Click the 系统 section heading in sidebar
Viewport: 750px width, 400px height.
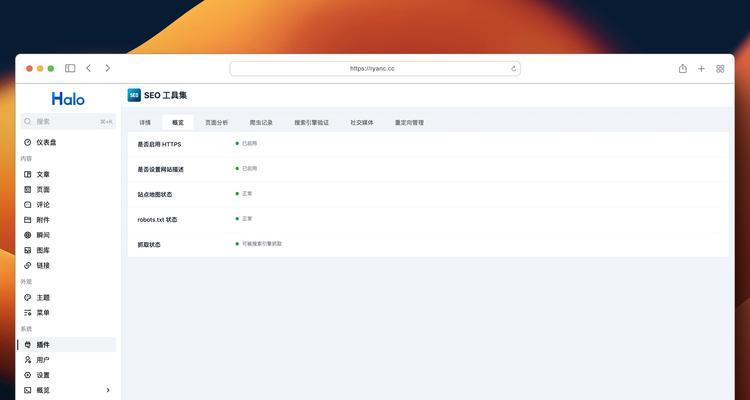click(x=26, y=329)
